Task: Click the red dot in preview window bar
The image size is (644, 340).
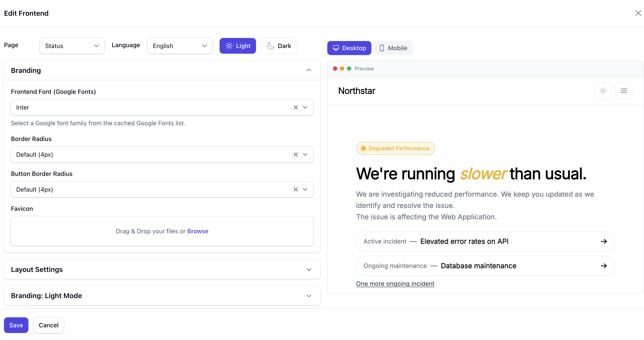Action: 335,69
